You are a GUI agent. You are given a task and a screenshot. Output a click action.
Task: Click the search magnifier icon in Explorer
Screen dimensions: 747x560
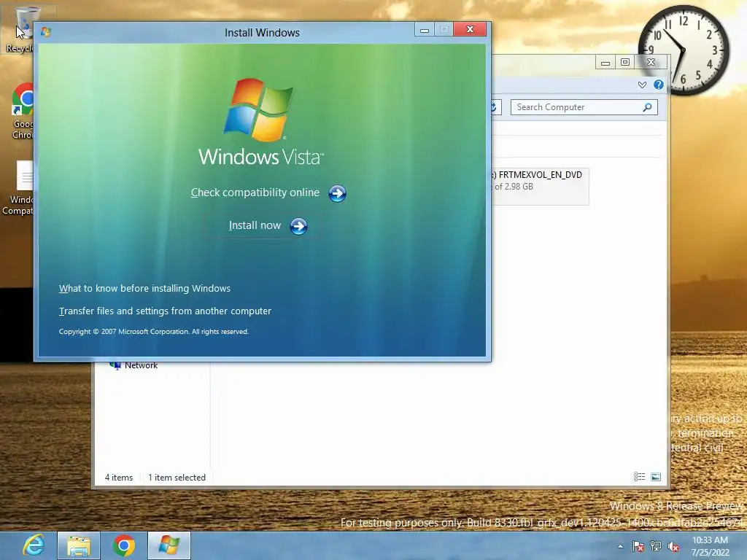point(647,107)
